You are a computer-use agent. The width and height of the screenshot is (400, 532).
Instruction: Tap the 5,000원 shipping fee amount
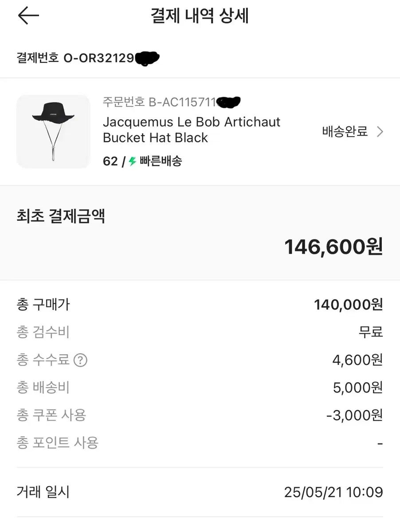pos(357,388)
